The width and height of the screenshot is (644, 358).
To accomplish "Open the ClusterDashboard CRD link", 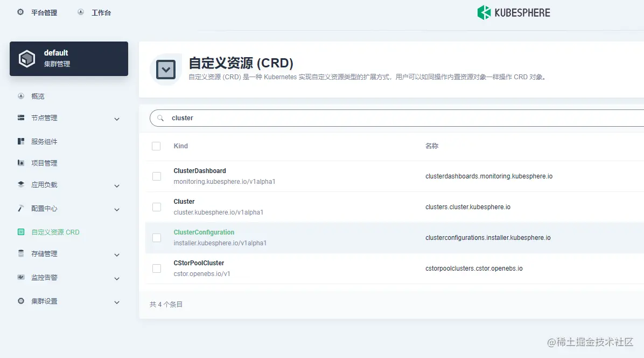I will [x=200, y=170].
